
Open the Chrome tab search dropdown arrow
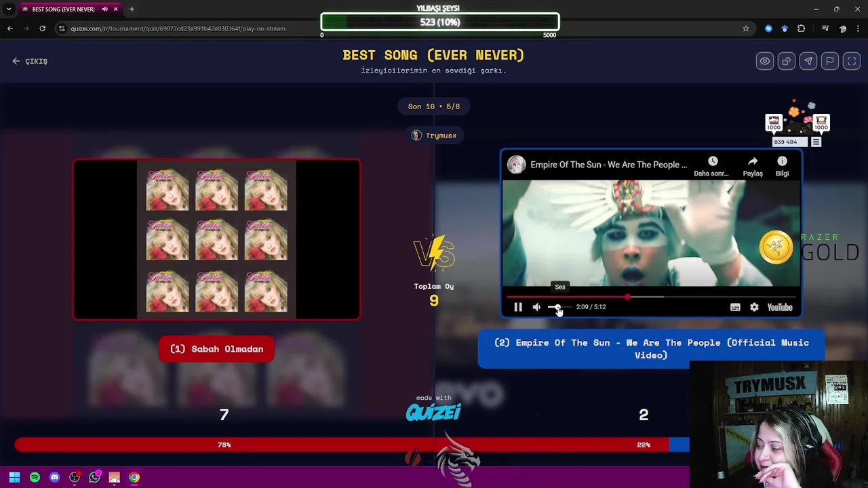click(x=9, y=9)
